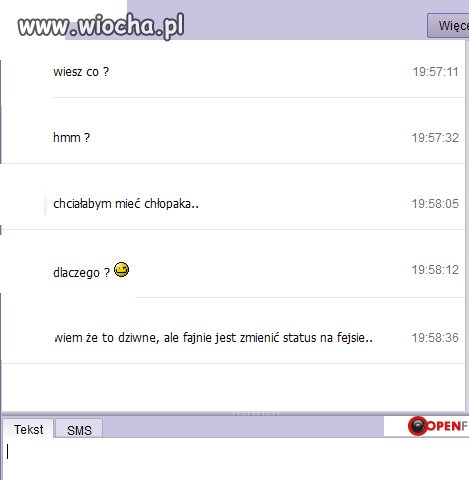Click the 19:58:05 timestamp

435,204
